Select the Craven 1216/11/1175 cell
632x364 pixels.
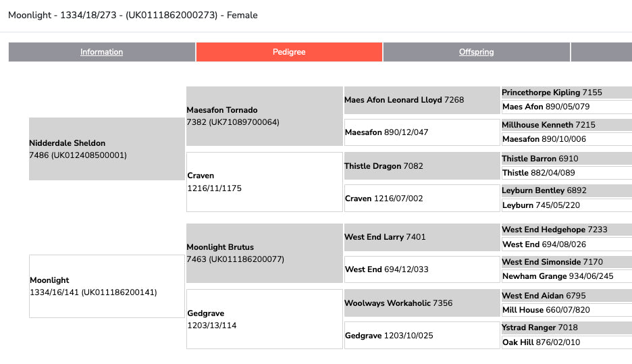tap(264, 182)
